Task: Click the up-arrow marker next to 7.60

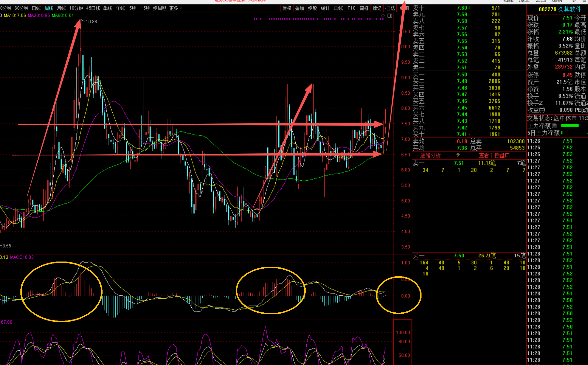Action: [469, 8]
